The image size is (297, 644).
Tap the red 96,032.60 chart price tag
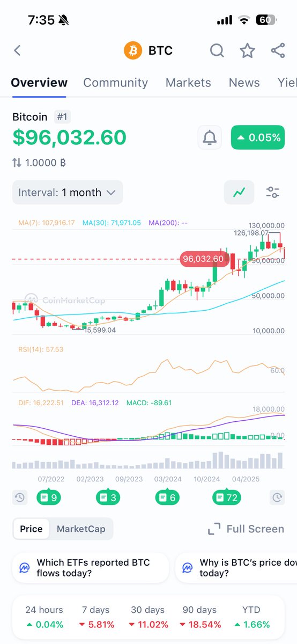pos(203,259)
